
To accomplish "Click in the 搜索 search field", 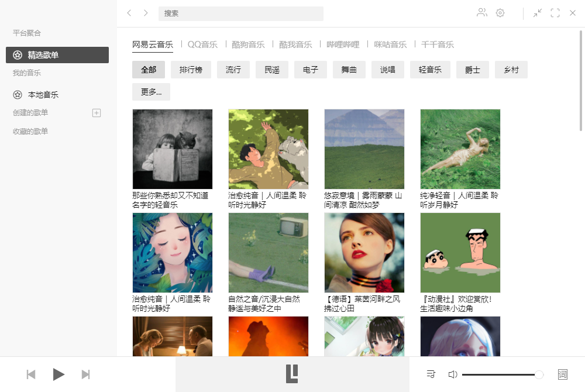I will tap(240, 13).
